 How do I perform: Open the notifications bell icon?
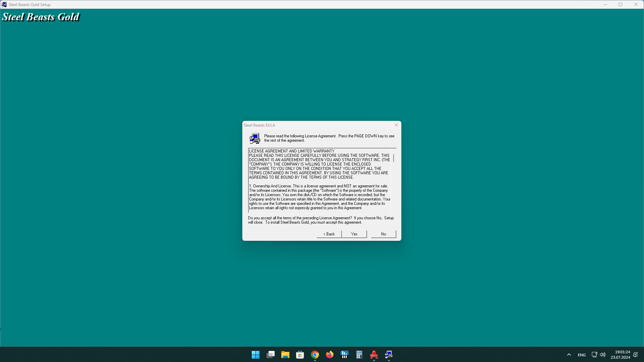635,355
